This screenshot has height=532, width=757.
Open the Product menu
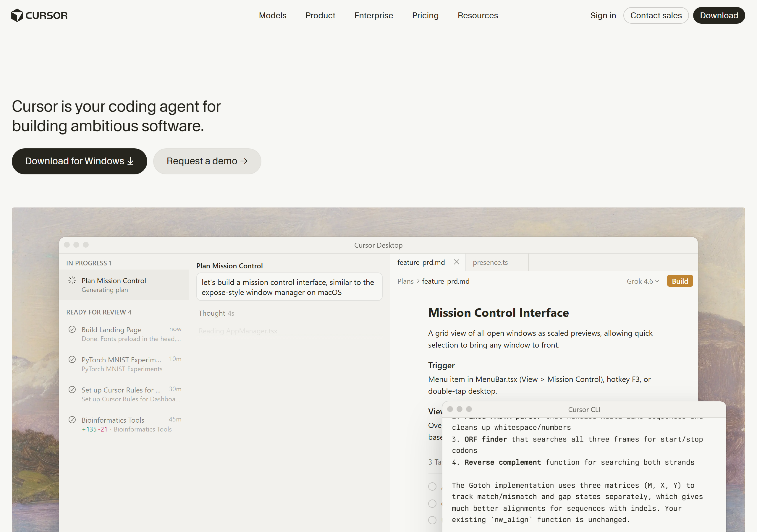click(320, 15)
